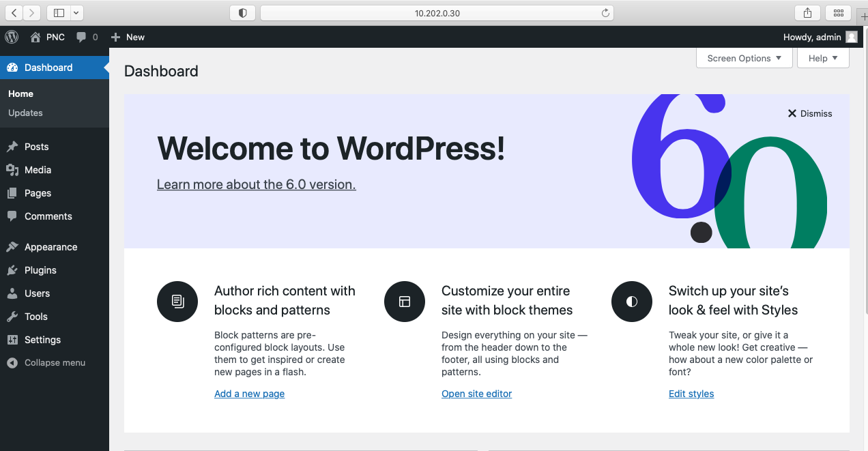Open the PNC site home icon
This screenshot has height=451, width=868.
(35, 37)
